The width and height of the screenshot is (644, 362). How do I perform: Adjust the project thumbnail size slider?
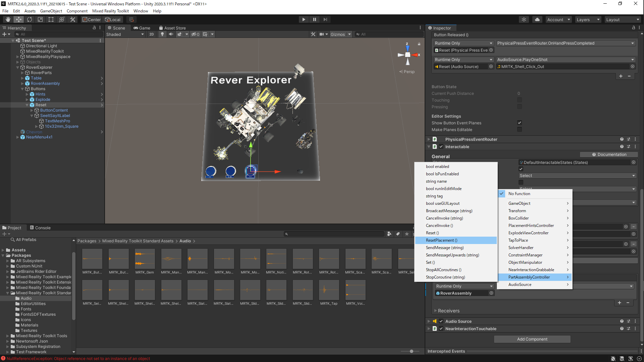tap(412, 351)
